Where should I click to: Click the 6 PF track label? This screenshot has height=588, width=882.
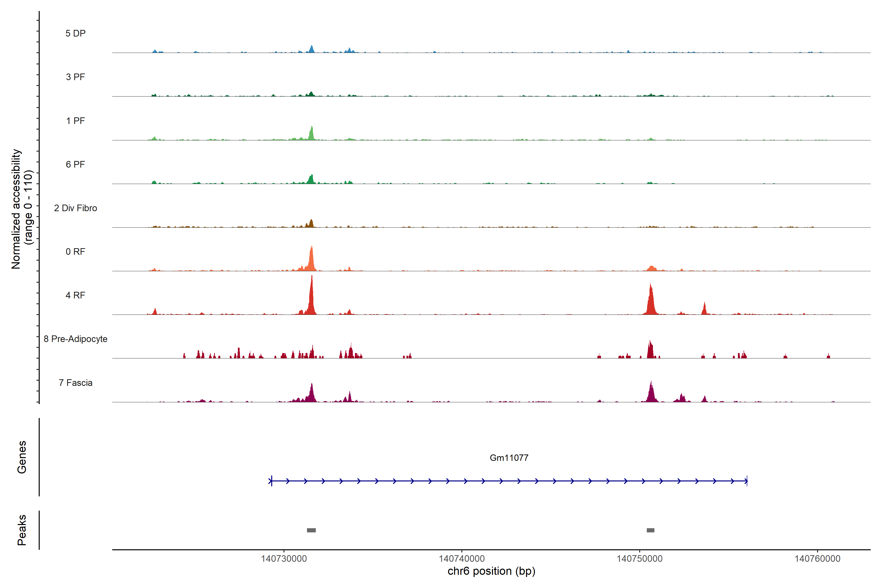coord(75,164)
